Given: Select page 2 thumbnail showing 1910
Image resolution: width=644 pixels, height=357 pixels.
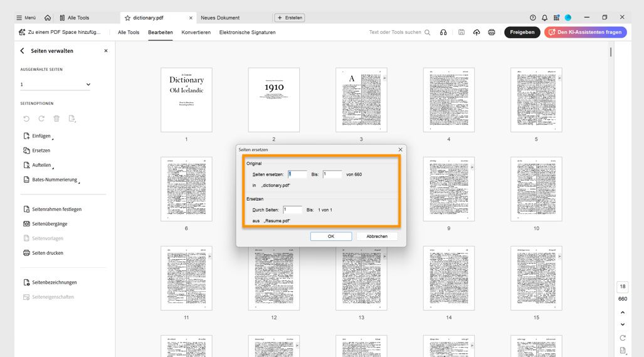Looking at the screenshot, I should click(x=274, y=100).
